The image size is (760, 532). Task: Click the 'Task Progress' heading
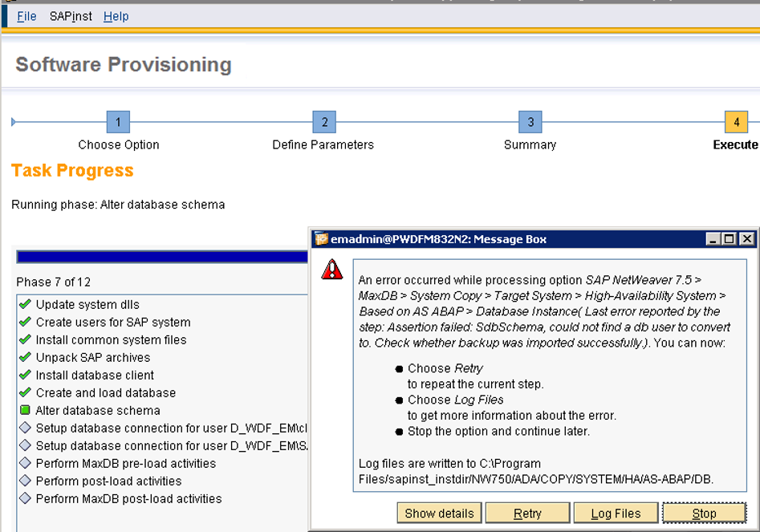click(72, 171)
